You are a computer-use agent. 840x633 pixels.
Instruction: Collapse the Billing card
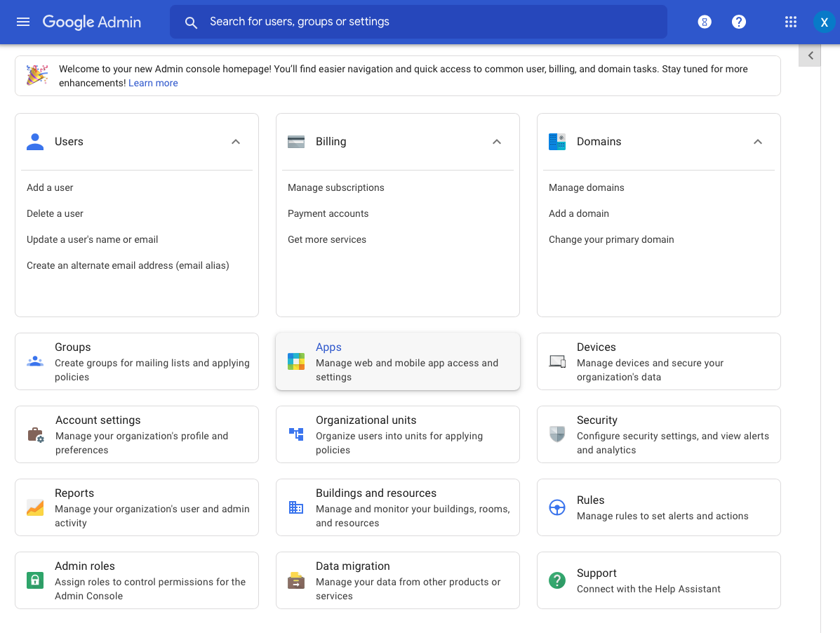pos(497,142)
